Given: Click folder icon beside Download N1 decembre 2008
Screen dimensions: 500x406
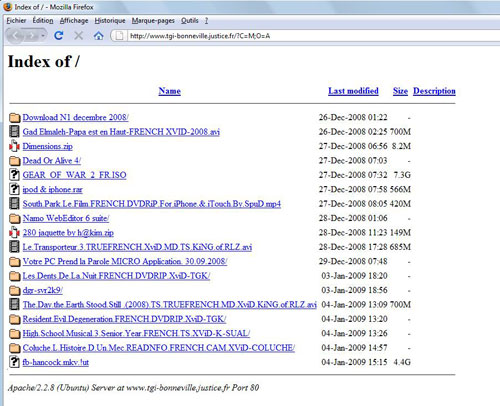Looking at the screenshot, I should (14, 117).
